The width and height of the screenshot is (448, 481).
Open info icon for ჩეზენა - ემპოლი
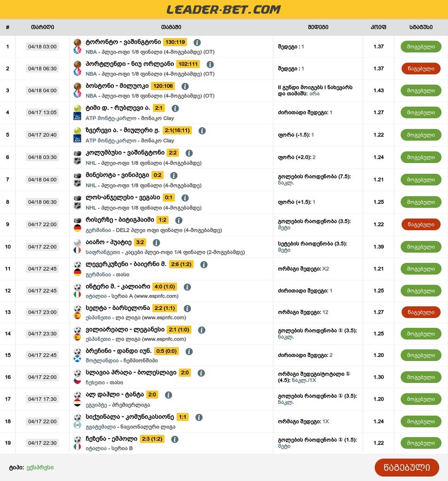[175, 439]
